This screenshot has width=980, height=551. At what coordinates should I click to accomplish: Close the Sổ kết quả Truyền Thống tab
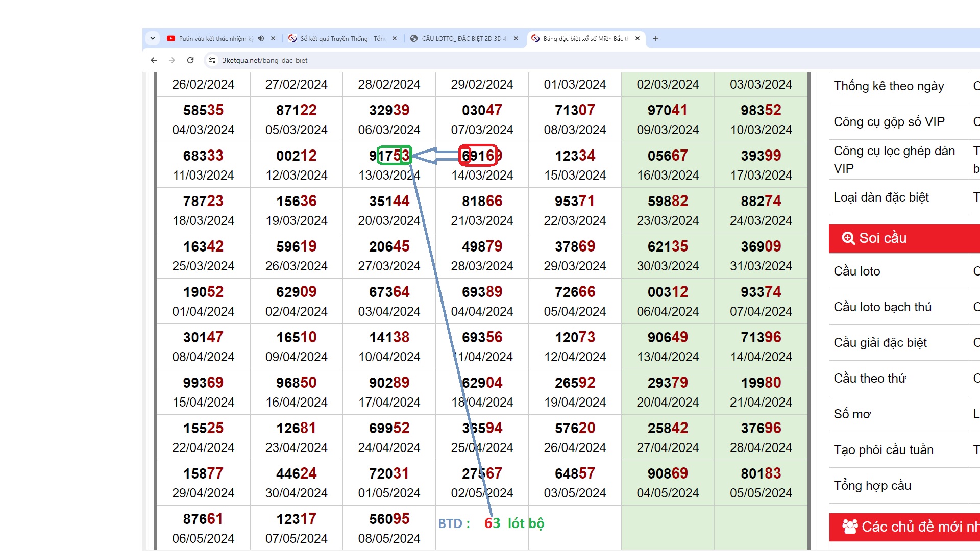click(x=395, y=38)
